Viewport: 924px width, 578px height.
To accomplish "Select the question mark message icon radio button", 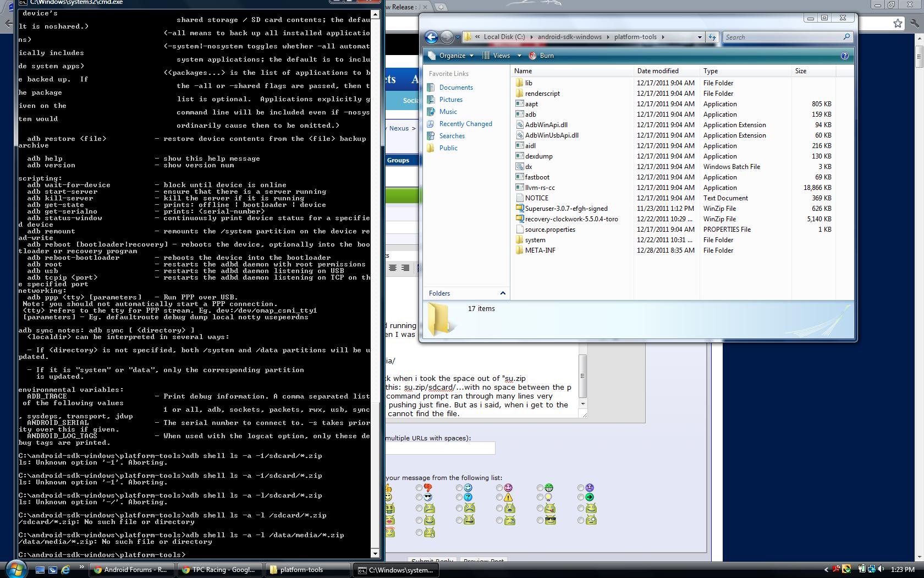I will click(459, 498).
